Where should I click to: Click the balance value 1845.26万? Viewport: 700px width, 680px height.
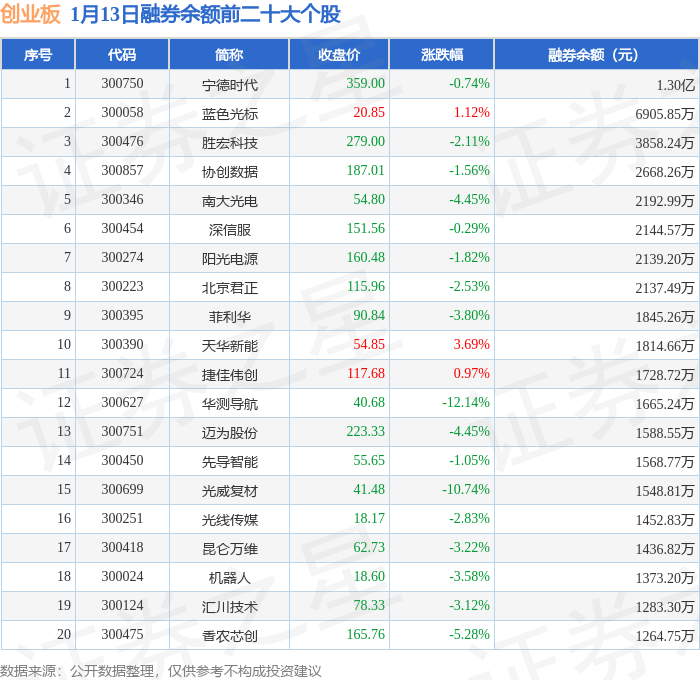[x=665, y=317]
